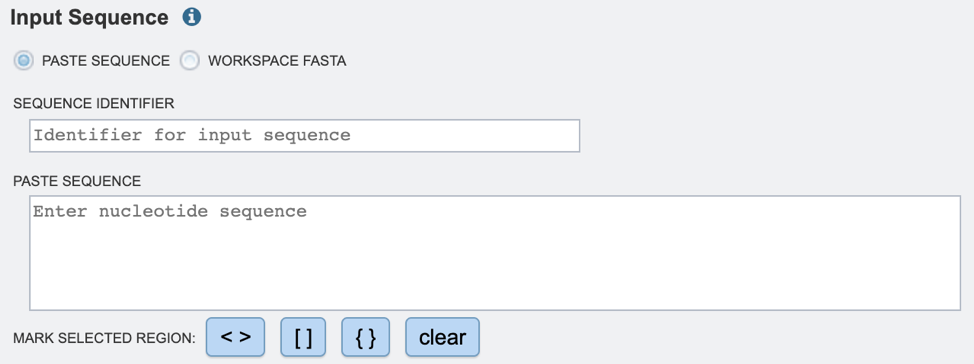Select the PASTE SEQUENCE radio button

pyautogui.click(x=24, y=61)
